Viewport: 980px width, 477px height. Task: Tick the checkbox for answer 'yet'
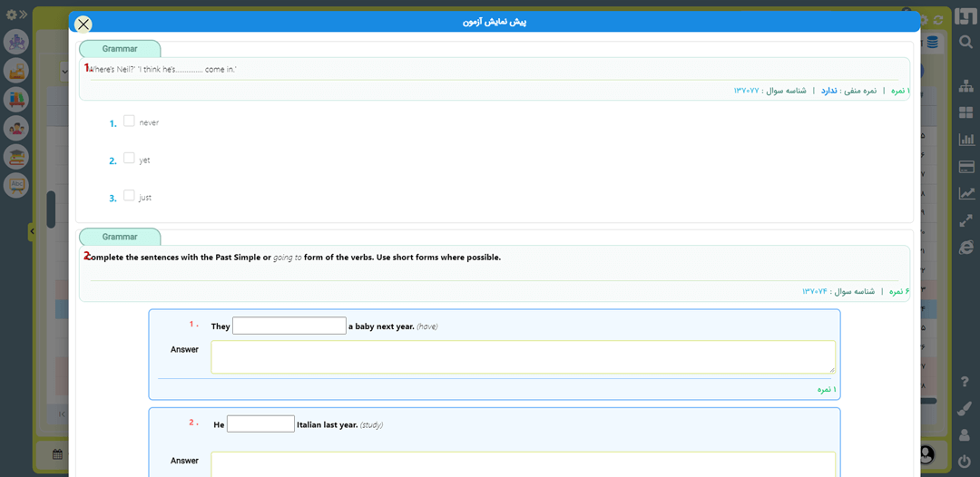point(129,158)
